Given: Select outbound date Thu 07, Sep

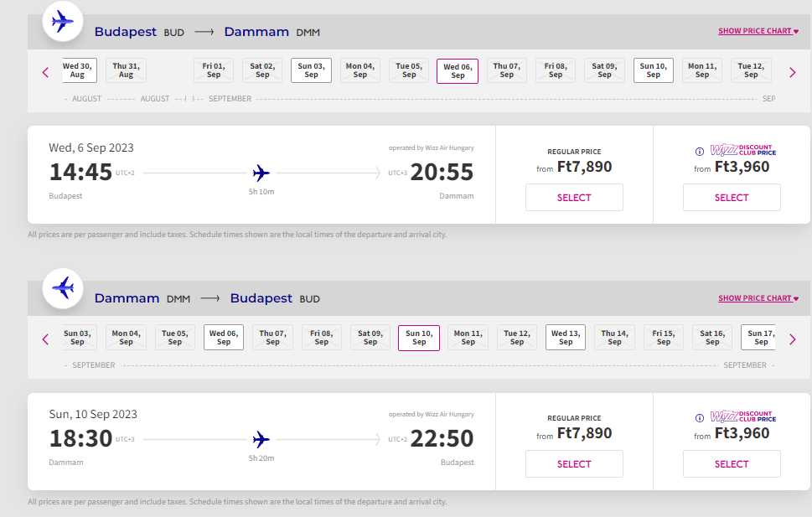Looking at the screenshot, I should [506, 70].
